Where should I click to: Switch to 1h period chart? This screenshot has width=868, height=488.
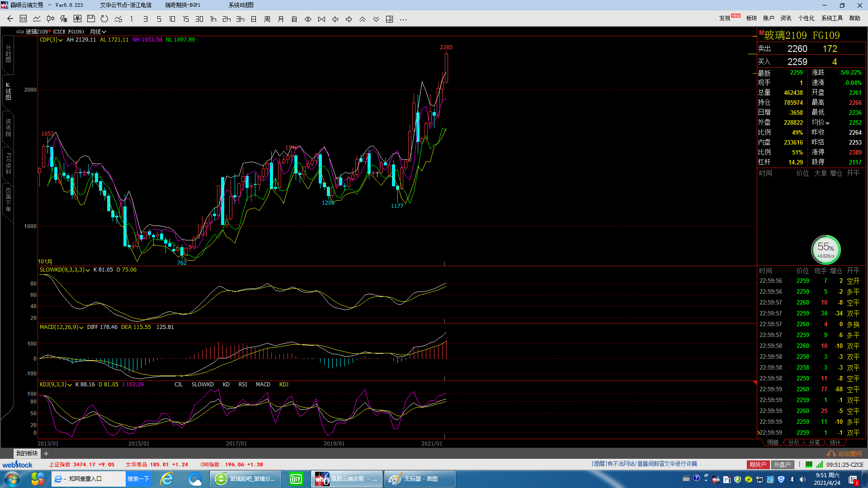[x=213, y=19]
